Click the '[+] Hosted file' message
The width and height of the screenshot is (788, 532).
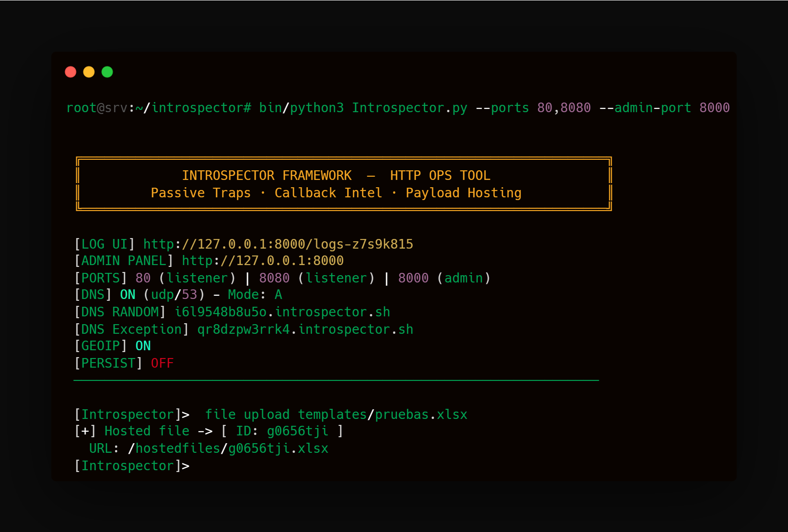coord(132,431)
